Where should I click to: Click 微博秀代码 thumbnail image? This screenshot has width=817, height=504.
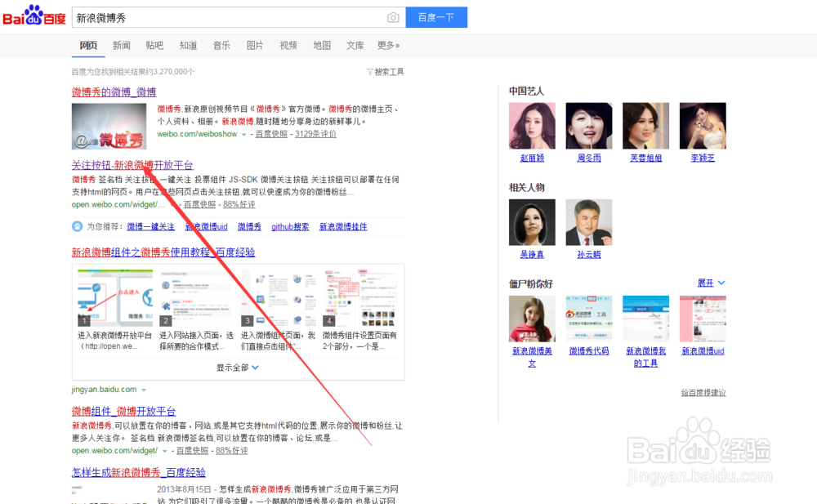[589, 319]
